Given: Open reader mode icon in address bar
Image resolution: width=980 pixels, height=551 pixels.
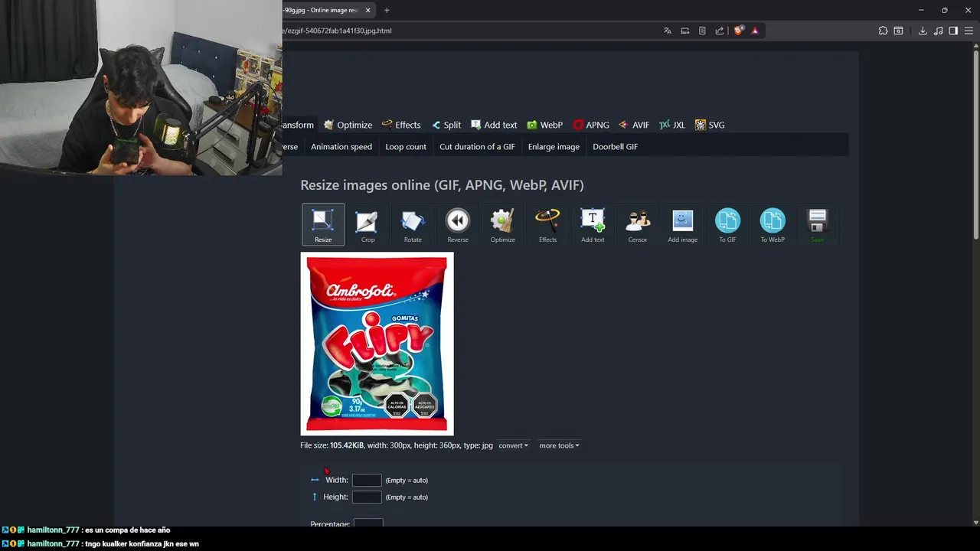Looking at the screenshot, I should tap(702, 31).
